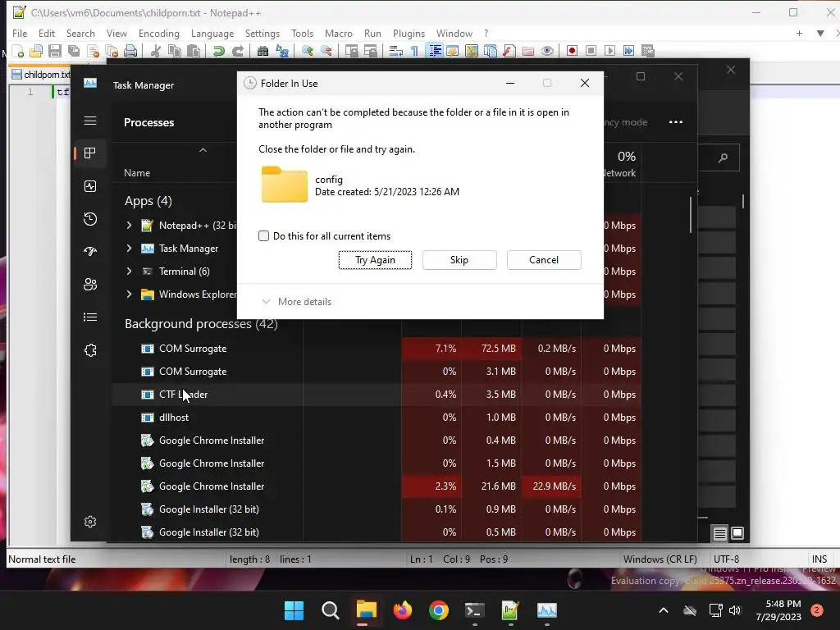The image size is (840, 630).
Task: Toggle Show All Characters pilcrow icon
Action: click(414, 51)
